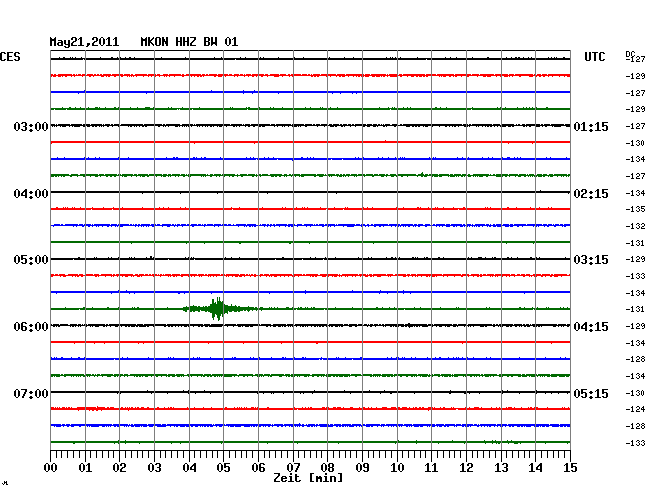Click the DC offset value -132
650x494 pixels.
[635, 226]
